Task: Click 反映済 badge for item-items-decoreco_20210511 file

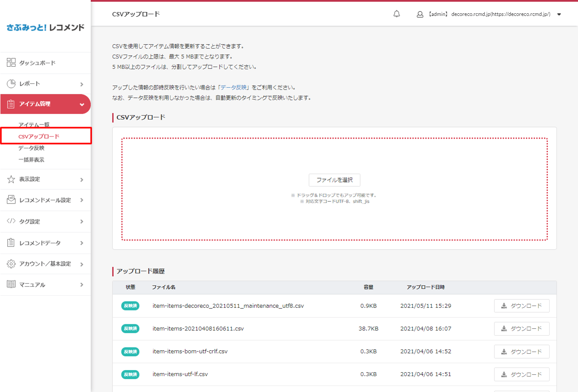Action: [x=130, y=306]
